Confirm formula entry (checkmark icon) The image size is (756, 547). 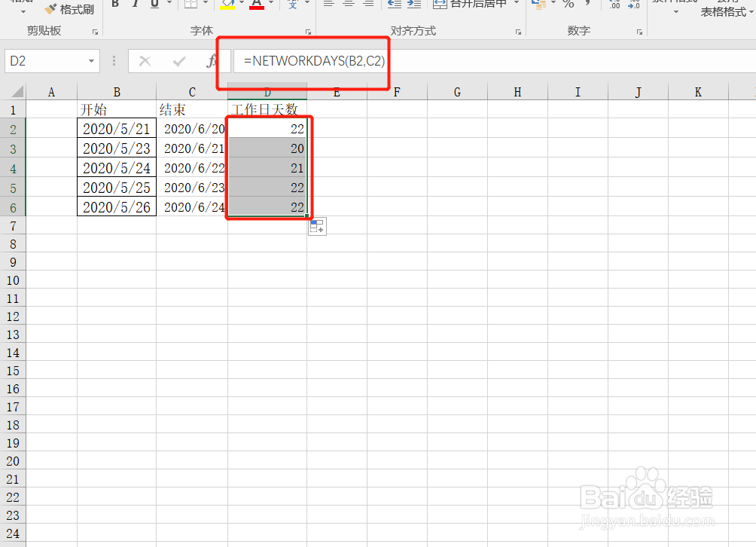[179, 61]
